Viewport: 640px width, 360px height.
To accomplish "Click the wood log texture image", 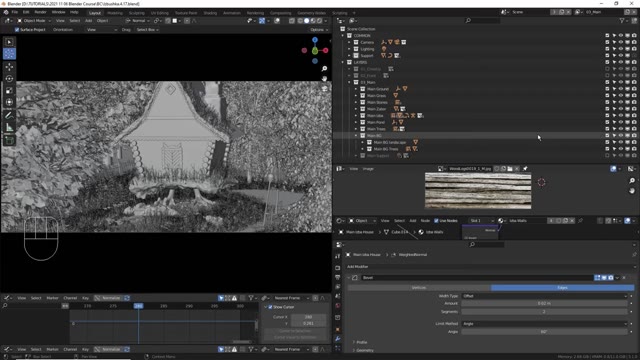I will tap(478, 191).
